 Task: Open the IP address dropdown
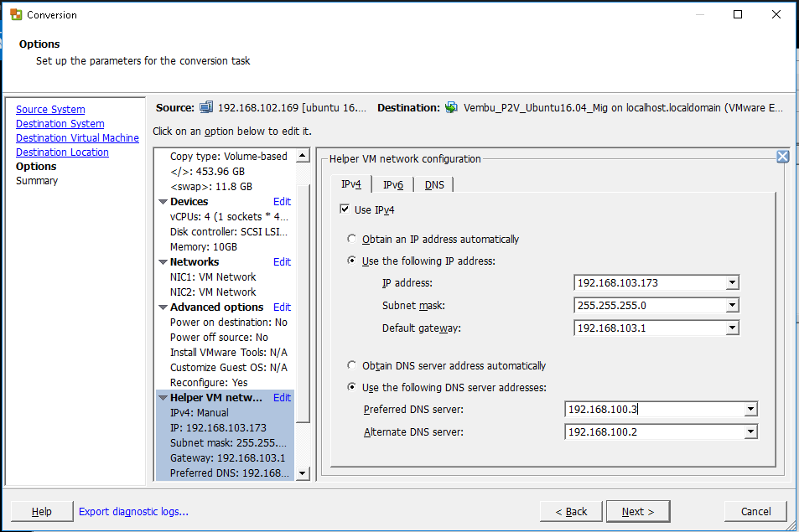coord(732,282)
